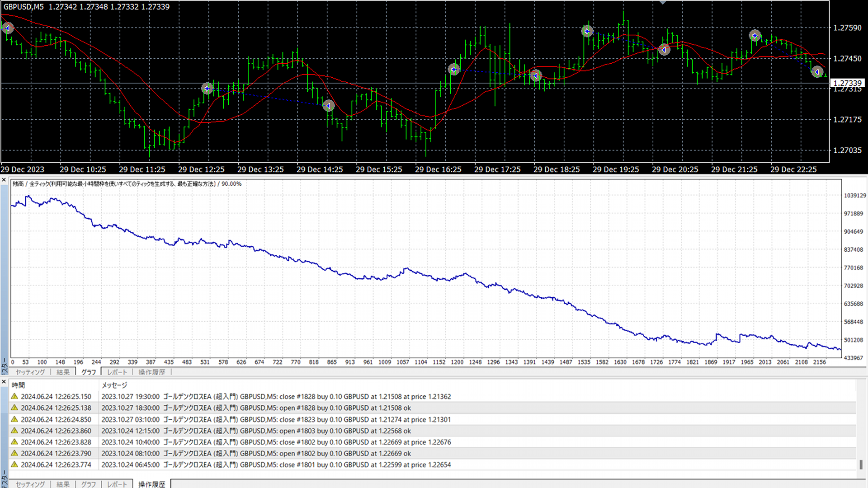Click the trade arrow marker near 29 Dec 16:25
868x488 pixels.
coord(454,69)
